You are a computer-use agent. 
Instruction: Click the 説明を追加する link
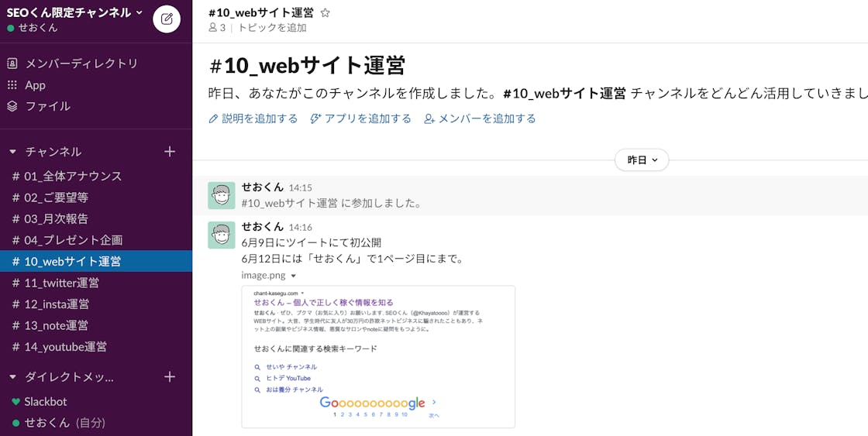253,118
